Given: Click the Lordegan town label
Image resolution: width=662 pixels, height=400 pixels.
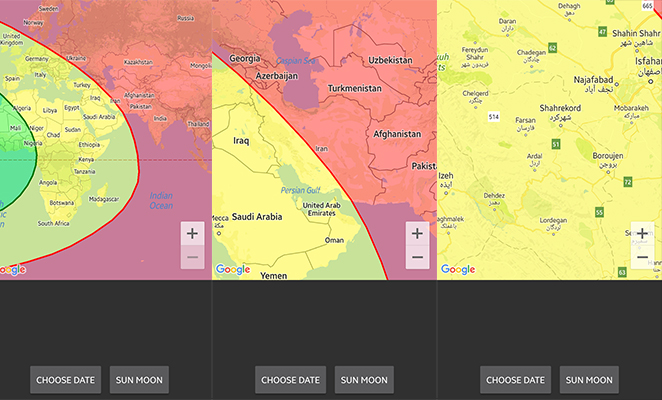Looking at the screenshot, I should click(x=553, y=224).
